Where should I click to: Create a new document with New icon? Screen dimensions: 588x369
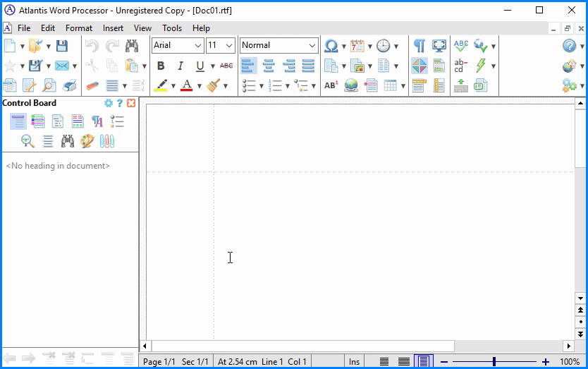click(x=10, y=46)
